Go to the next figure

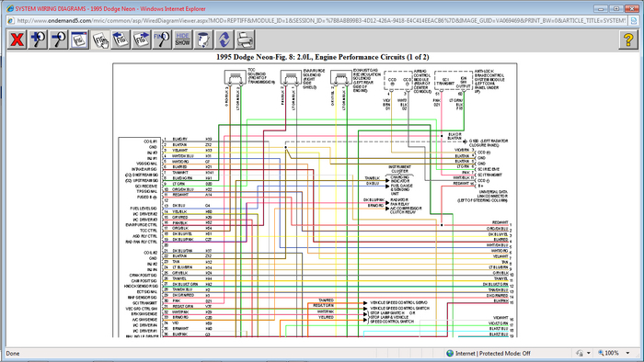142,40
